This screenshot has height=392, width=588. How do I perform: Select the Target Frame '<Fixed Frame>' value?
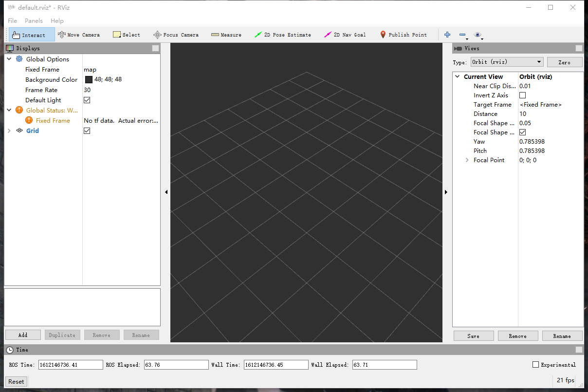tap(541, 104)
